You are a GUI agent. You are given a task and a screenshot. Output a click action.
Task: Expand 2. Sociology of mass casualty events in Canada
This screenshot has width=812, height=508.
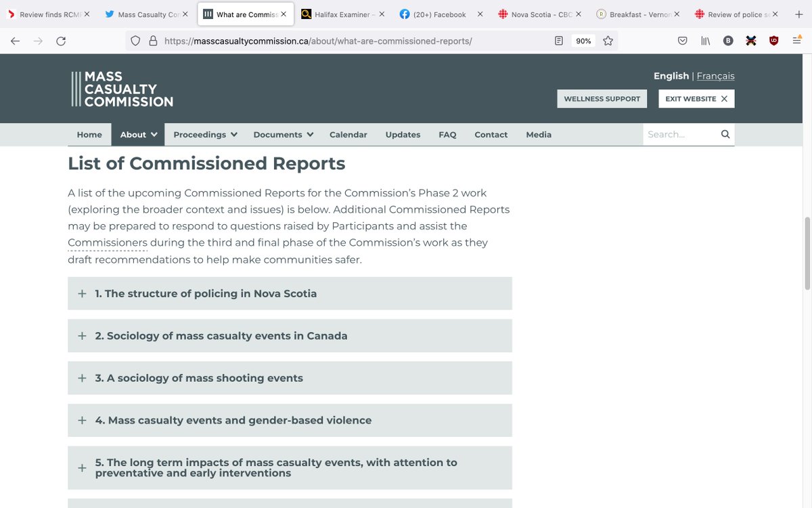coord(290,335)
